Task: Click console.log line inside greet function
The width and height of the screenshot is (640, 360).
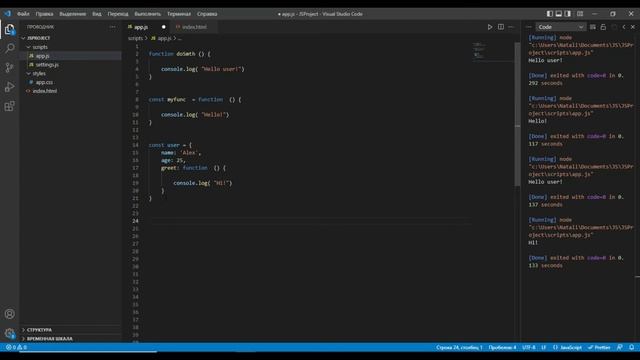Action: (x=202, y=183)
